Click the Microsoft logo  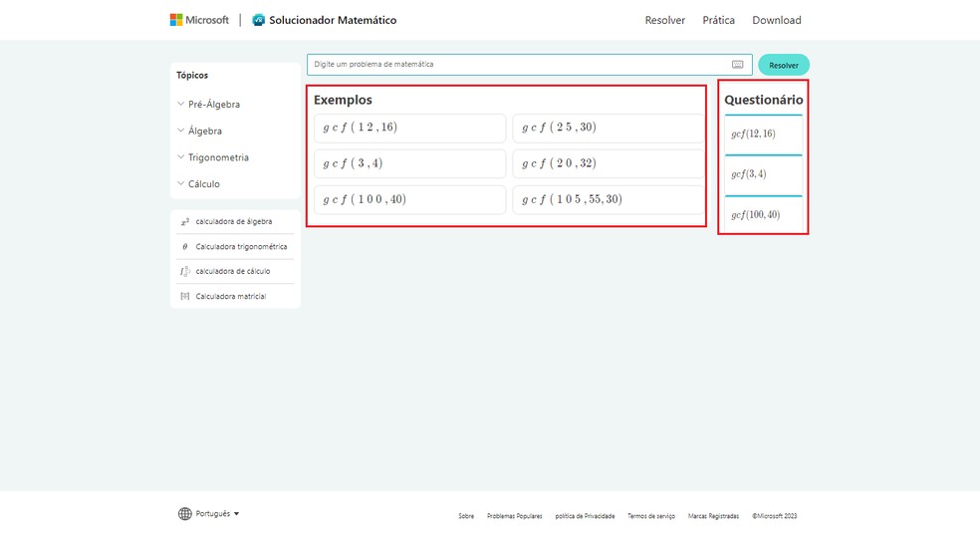[x=199, y=20]
